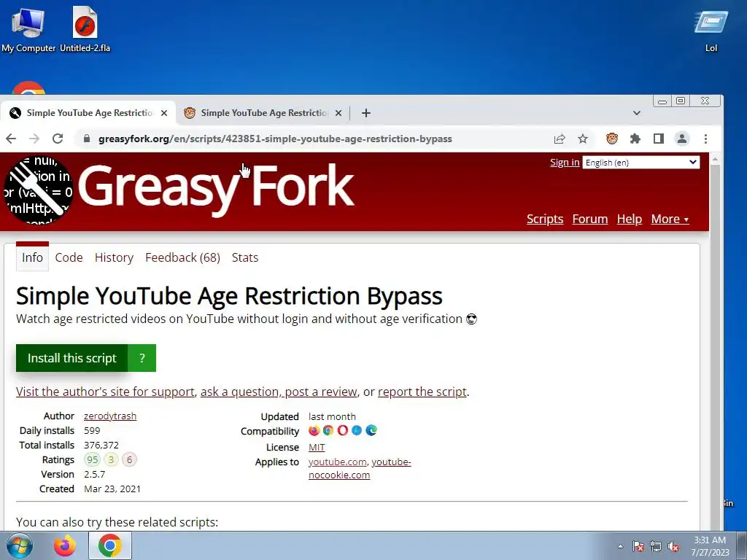Image resolution: width=747 pixels, height=560 pixels.
Task: Click the browser forward arrow
Action: [34, 139]
